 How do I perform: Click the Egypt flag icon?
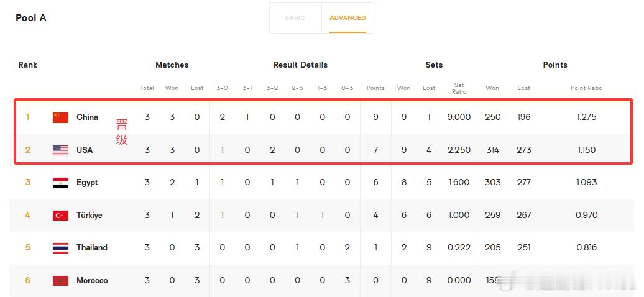click(60, 183)
